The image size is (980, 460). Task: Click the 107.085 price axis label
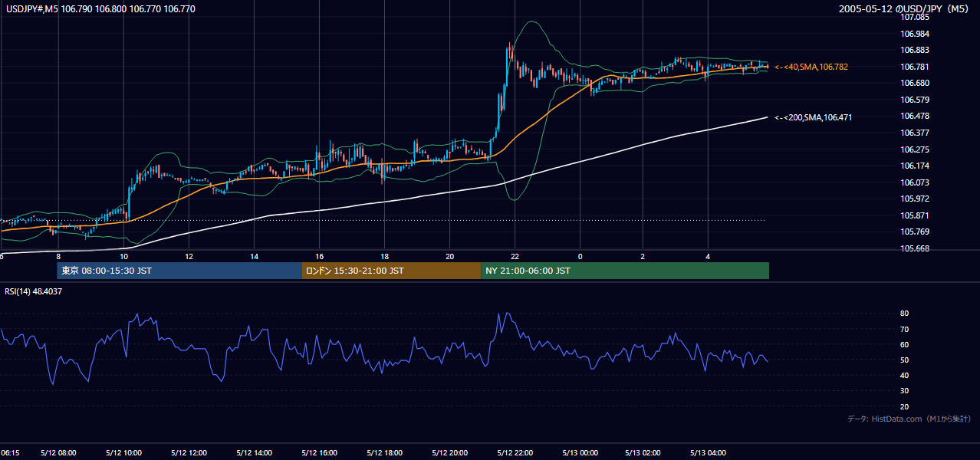915,17
